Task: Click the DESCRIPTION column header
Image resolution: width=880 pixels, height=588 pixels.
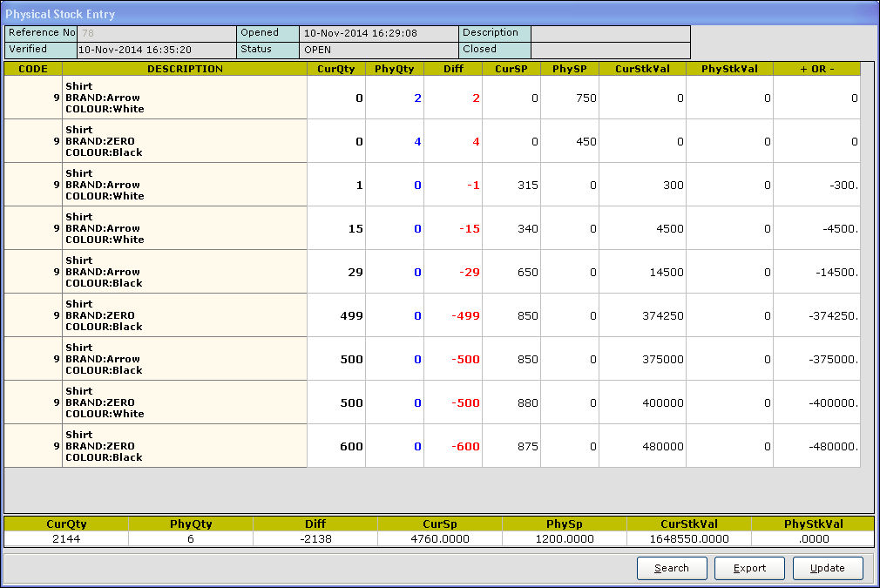Action: 185,69
